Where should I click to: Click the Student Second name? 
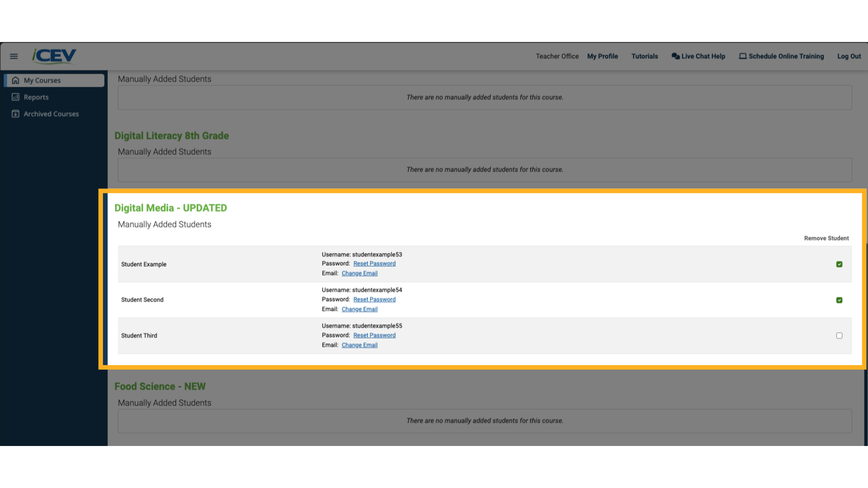click(x=142, y=300)
